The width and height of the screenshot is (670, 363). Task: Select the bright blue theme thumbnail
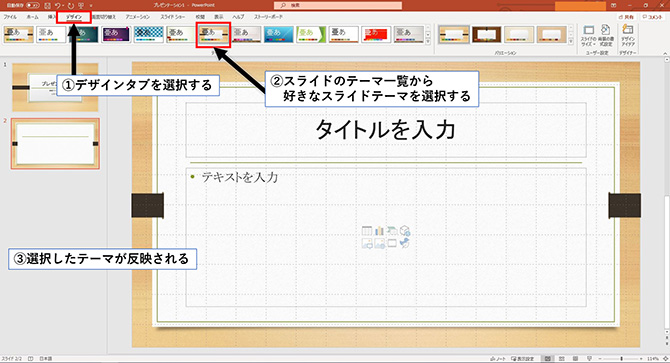[x=279, y=35]
